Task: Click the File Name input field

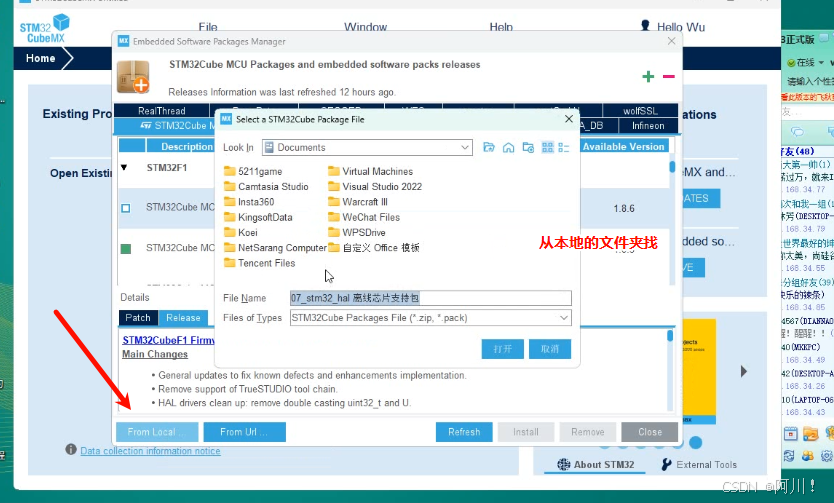Action: (430, 298)
